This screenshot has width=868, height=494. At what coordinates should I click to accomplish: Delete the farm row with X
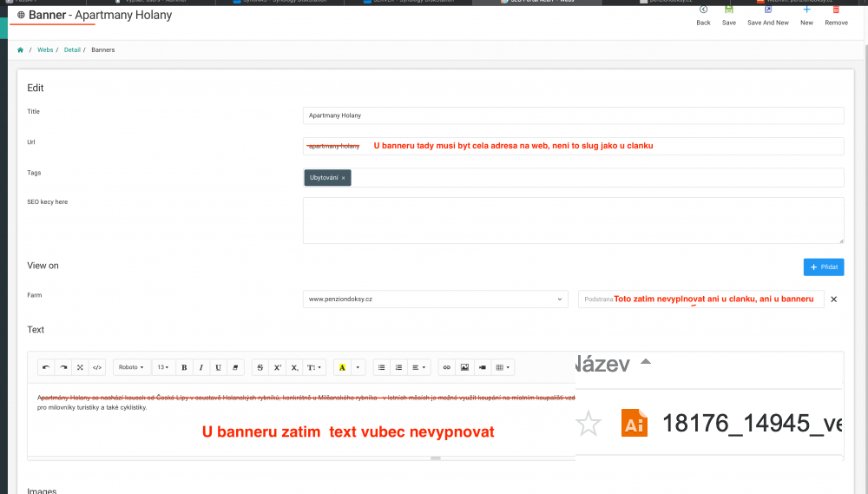coord(833,300)
